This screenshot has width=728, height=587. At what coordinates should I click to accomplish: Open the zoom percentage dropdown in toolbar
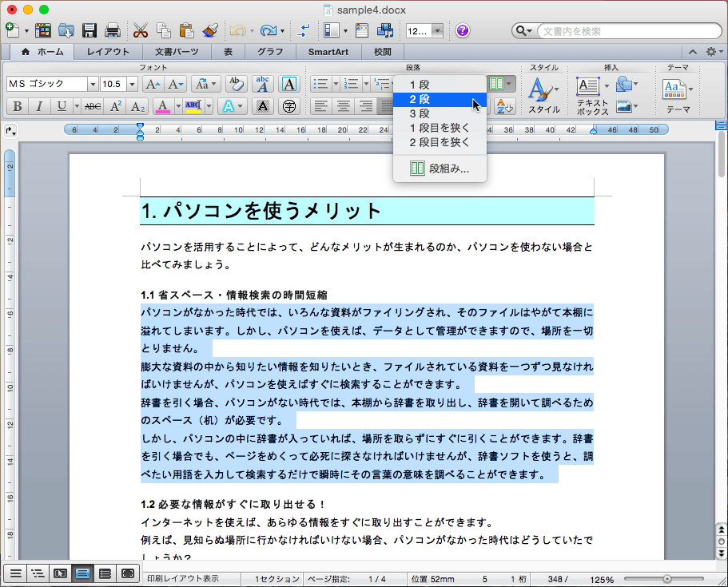click(437, 31)
